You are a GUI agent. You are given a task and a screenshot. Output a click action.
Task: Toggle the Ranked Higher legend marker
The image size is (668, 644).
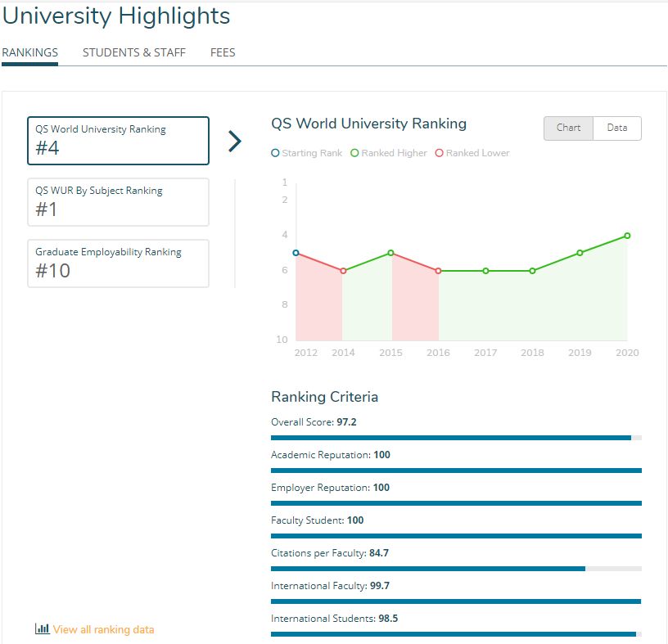tap(354, 153)
